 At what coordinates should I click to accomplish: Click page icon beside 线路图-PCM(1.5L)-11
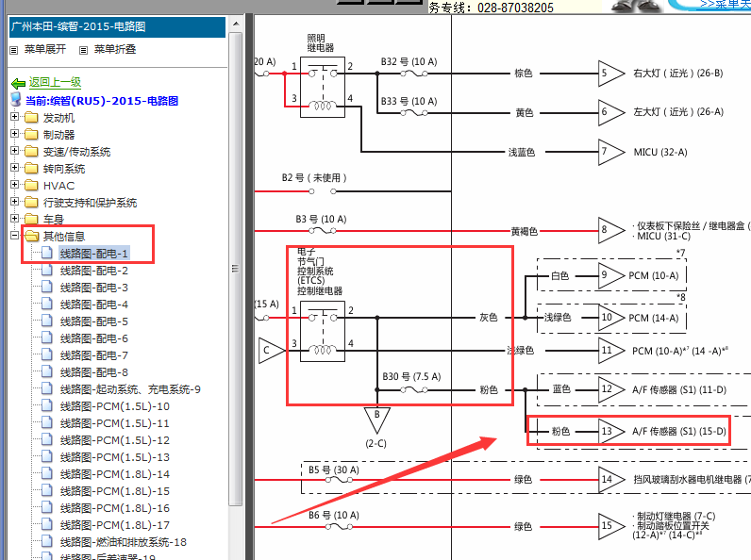coord(47,423)
